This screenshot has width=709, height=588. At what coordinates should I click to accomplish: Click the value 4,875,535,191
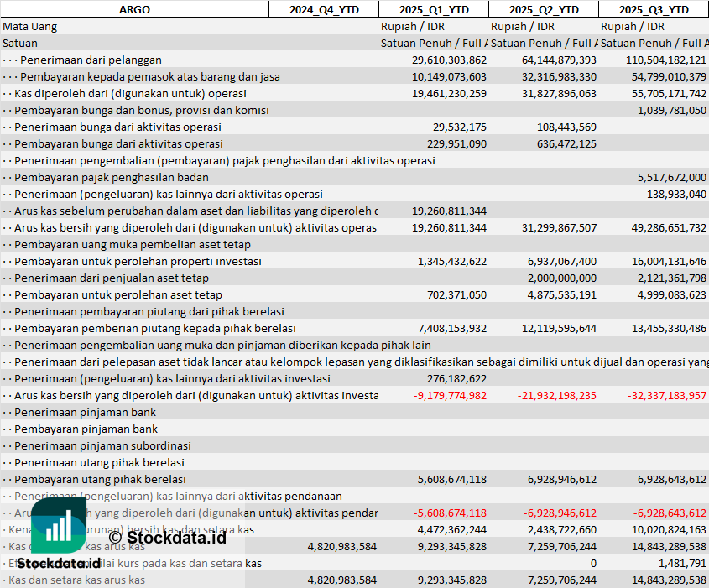562,294
